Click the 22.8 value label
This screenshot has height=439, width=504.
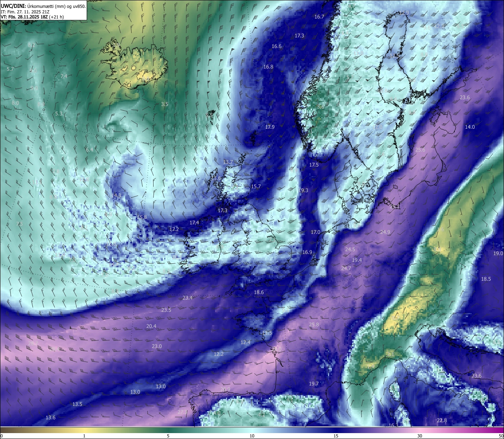coord(442,420)
